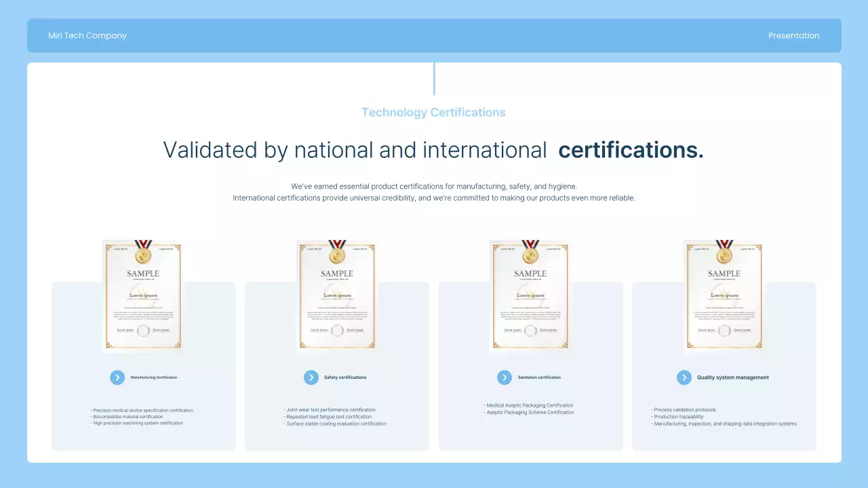
Task: Select the Technology Certifications subtitle
Action: pyautogui.click(x=433, y=113)
